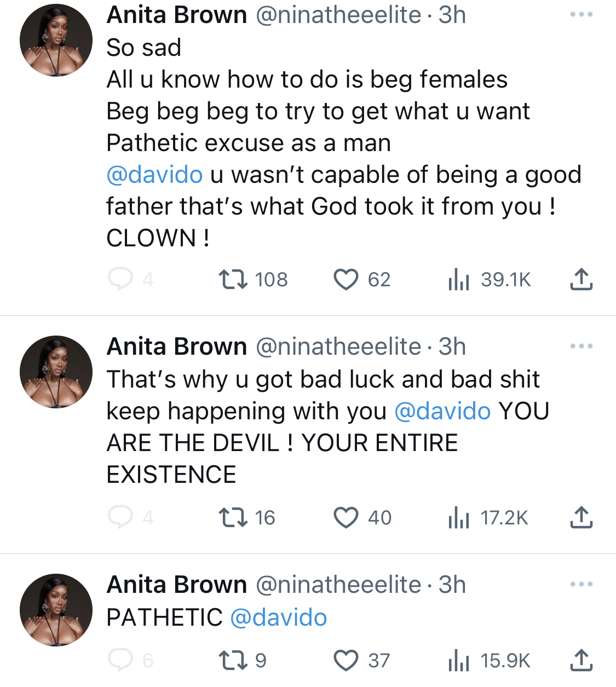This screenshot has width=616, height=687.
Task: Open Anita Brown's name on the first tweet
Action: coord(177,15)
